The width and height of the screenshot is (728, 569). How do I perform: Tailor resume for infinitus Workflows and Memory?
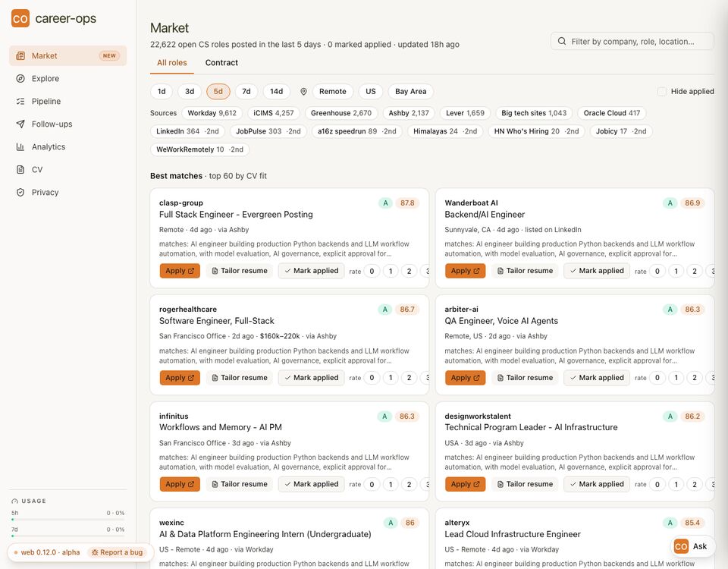point(240,484)
